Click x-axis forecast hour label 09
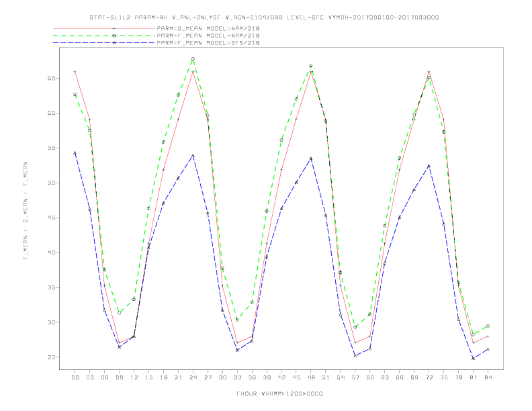Image resolution: width=532 pixels, height=411 pixels. pyautogui.click(x=119, y=377)
